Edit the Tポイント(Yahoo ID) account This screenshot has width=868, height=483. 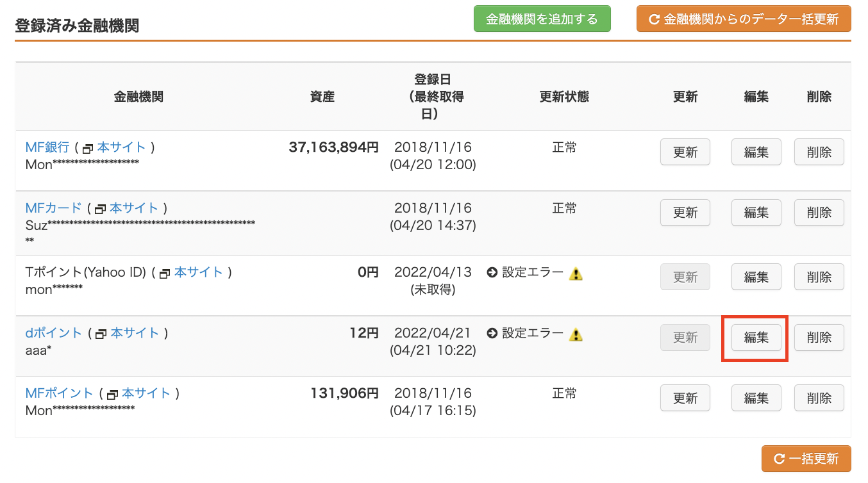[756, 277]
